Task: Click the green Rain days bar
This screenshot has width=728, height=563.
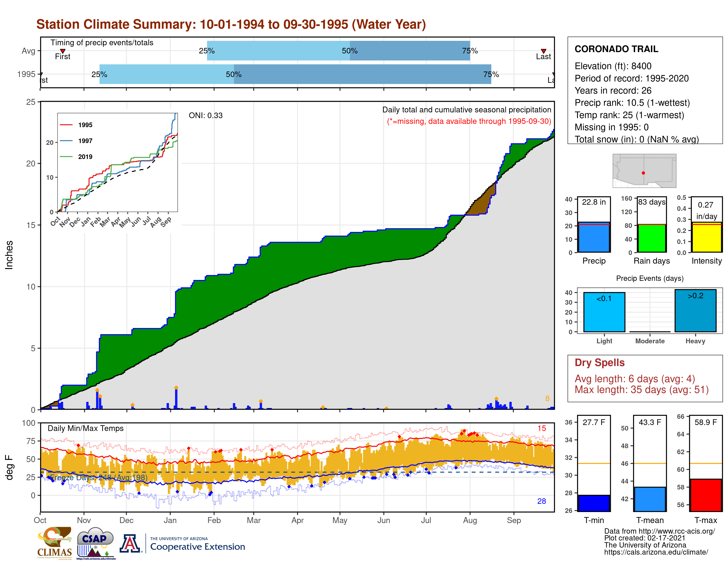Action: tap(652, 238)
